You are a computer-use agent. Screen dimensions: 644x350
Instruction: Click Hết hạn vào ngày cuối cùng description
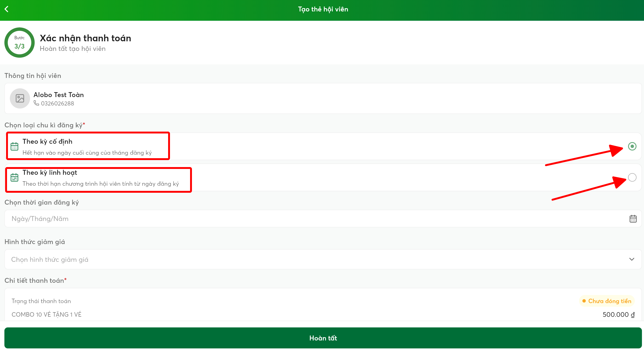pyautogui.click(x=87, y=153)
